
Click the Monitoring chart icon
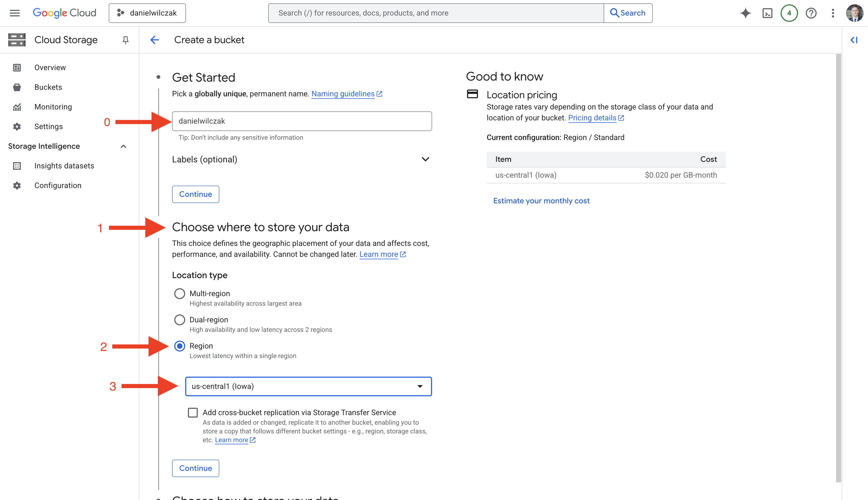(17, 107)
